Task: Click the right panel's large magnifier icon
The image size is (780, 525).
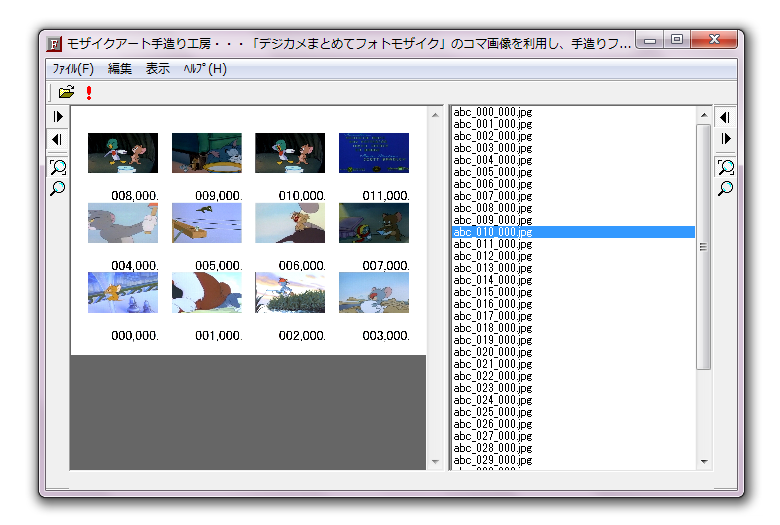Action: (x=725, y=167)
